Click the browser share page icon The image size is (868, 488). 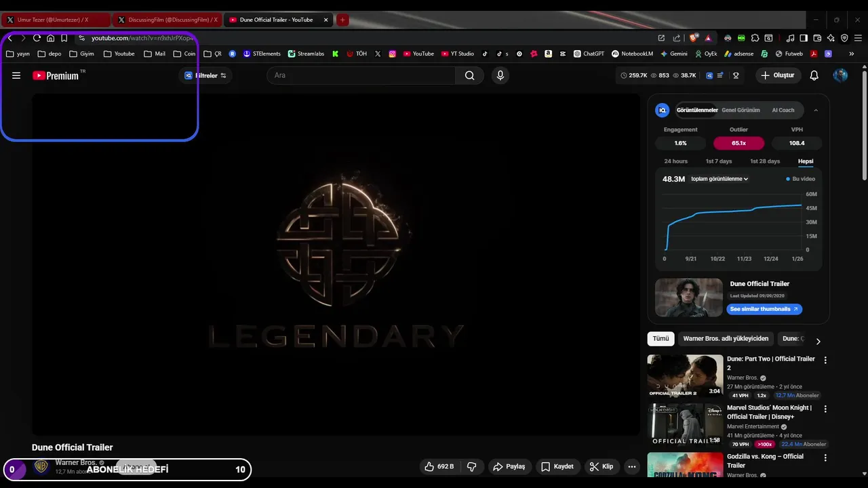pyautogui.click(x=676, y=38)
